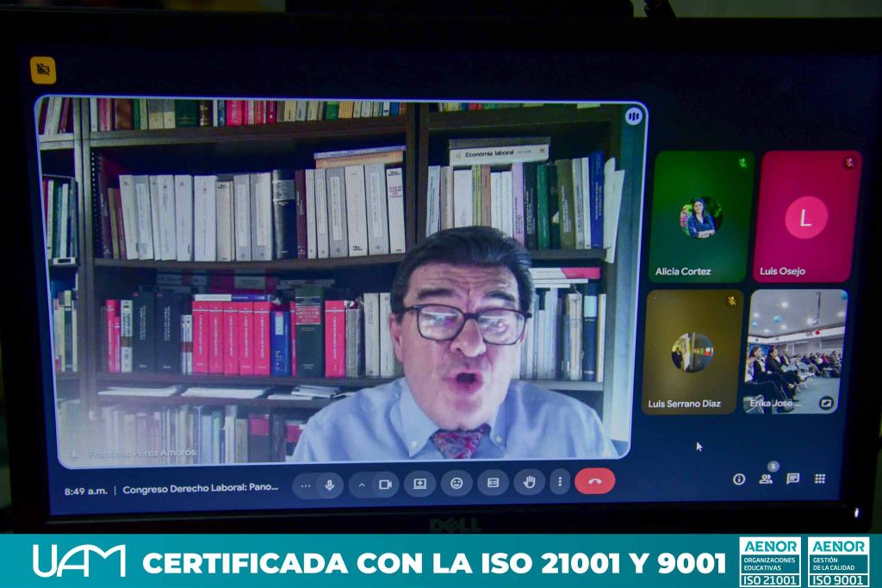The image size is (882, 588).
Task: Select Alicia Cortez participant tile
Action: [701, 216]
